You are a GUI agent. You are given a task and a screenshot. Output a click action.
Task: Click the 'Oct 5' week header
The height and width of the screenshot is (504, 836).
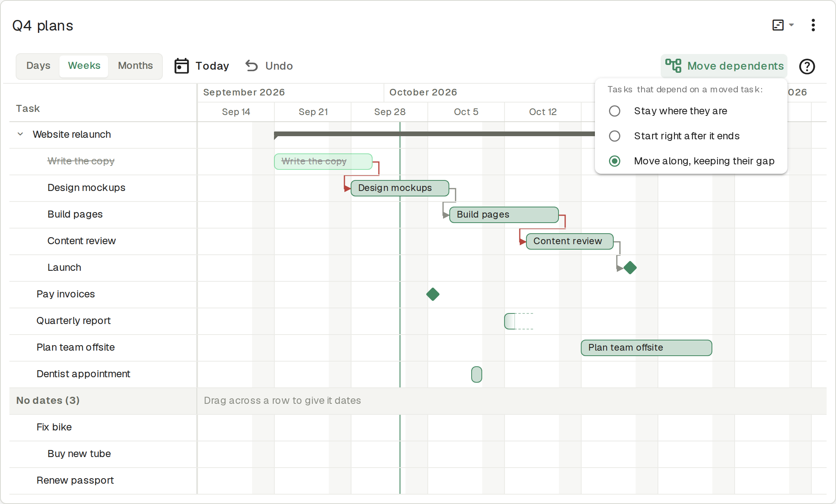(466, 112)
